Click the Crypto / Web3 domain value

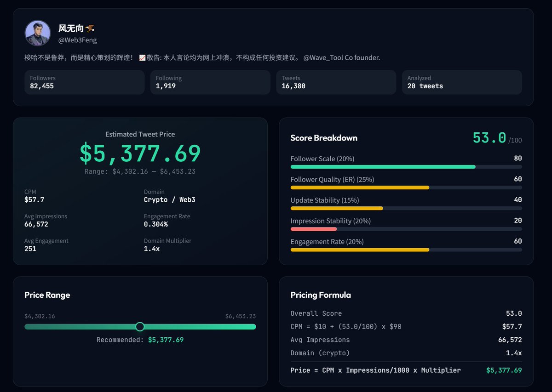coord(169,200)
